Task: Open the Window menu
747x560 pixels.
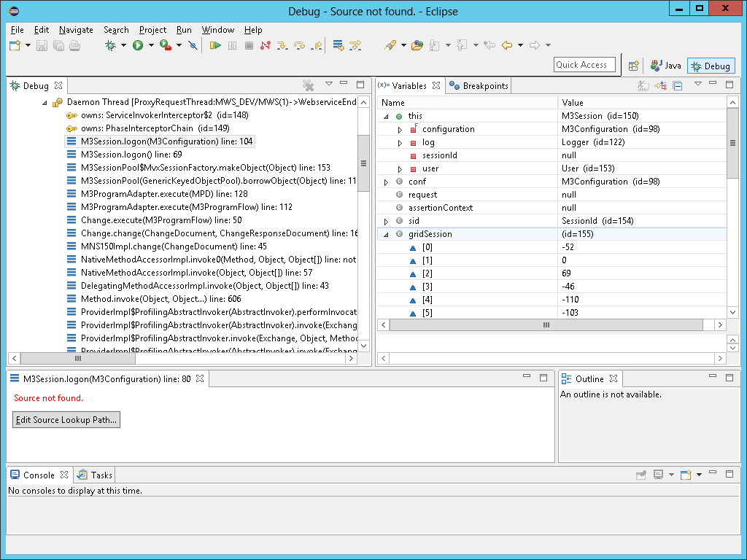Action: coord(217,30)
